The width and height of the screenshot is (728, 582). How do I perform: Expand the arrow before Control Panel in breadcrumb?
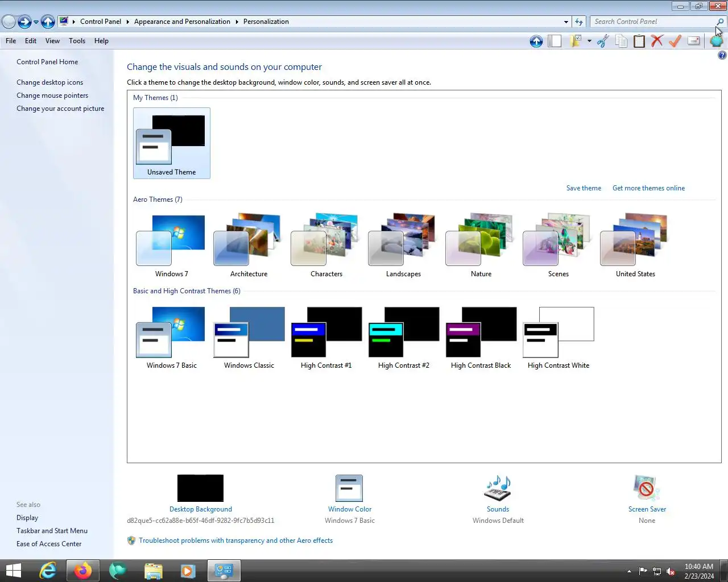pyautogui.click(x=73, y=22)
